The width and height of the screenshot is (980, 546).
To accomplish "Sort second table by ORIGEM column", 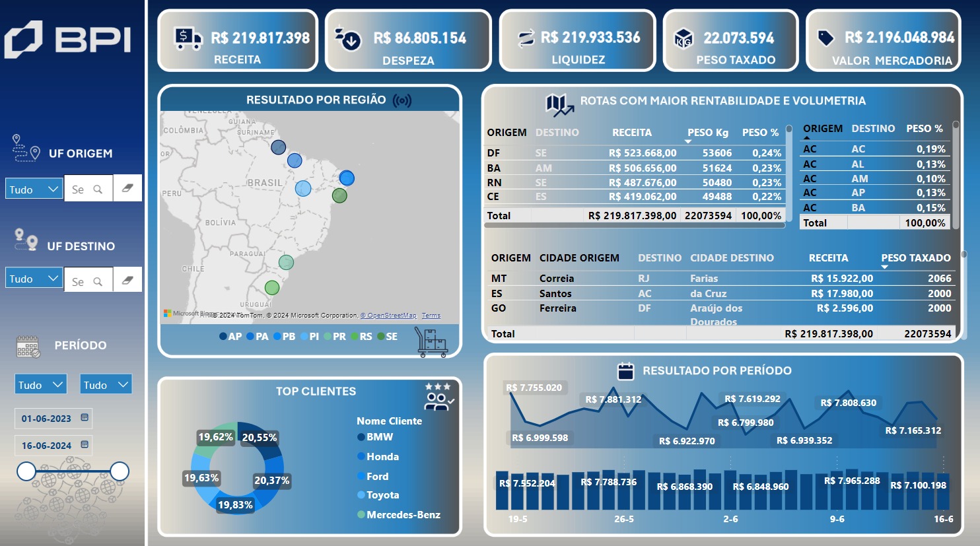I will (822, 129).
